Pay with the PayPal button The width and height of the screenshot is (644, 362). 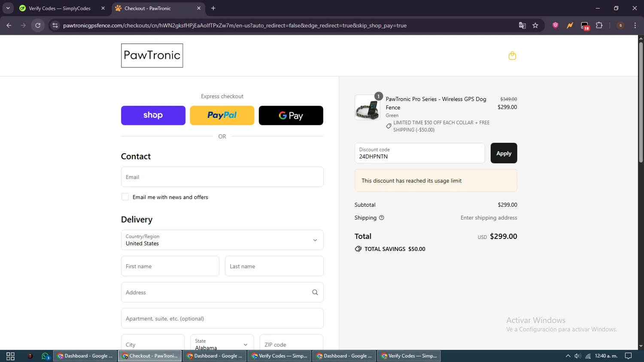click(x=222, y=115)
